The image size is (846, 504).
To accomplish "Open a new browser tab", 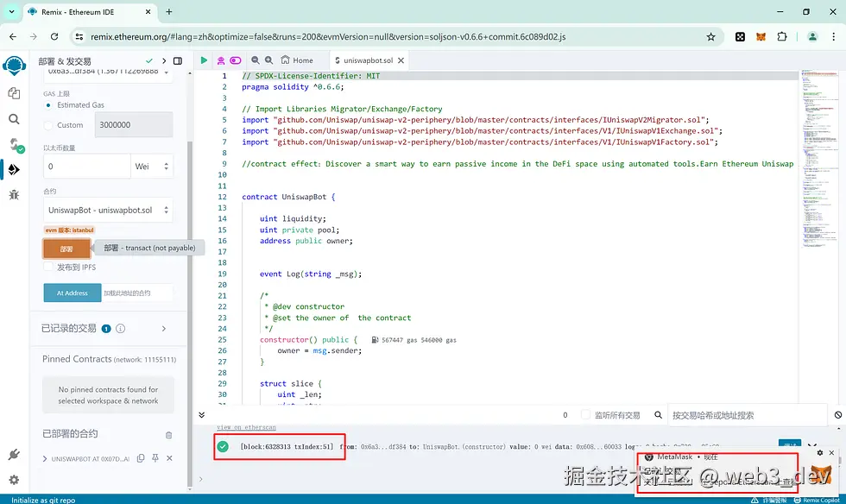I will pos(169,11).
